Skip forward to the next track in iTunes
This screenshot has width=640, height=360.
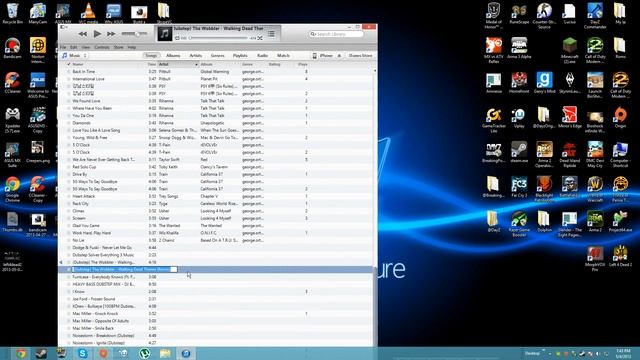coord(111,34)
